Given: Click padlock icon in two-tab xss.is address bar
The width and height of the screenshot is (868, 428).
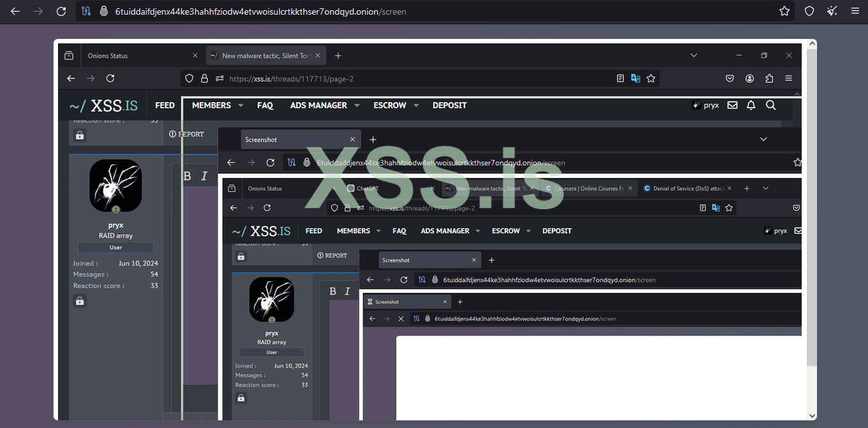Looking at the screenshot, I should pyautogui.click(x=205, y=78).
